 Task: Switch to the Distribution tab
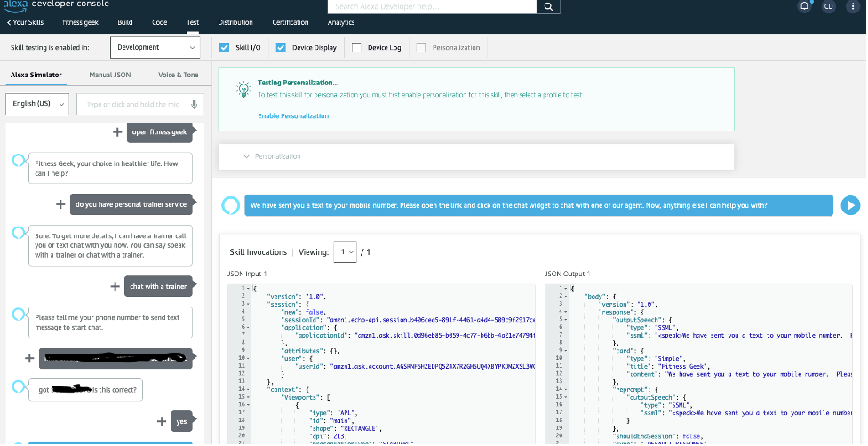[x=235, y=23]
